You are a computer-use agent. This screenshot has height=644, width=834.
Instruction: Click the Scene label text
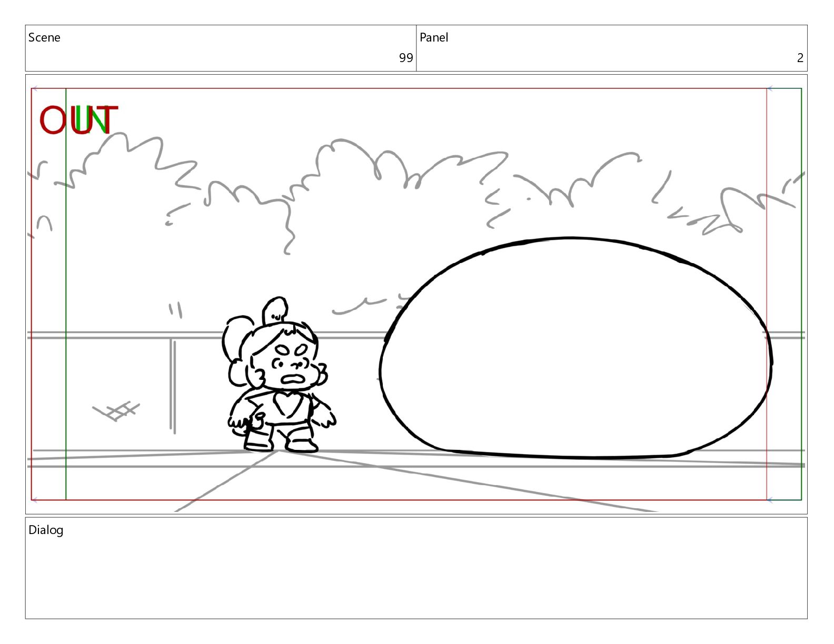click(x=44, y=37)
